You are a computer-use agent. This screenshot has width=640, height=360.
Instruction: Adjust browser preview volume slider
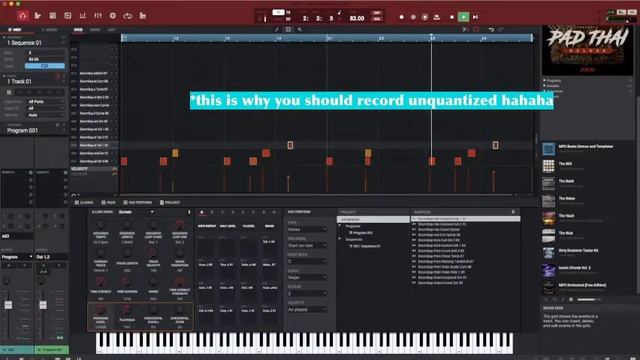[589, 300]
